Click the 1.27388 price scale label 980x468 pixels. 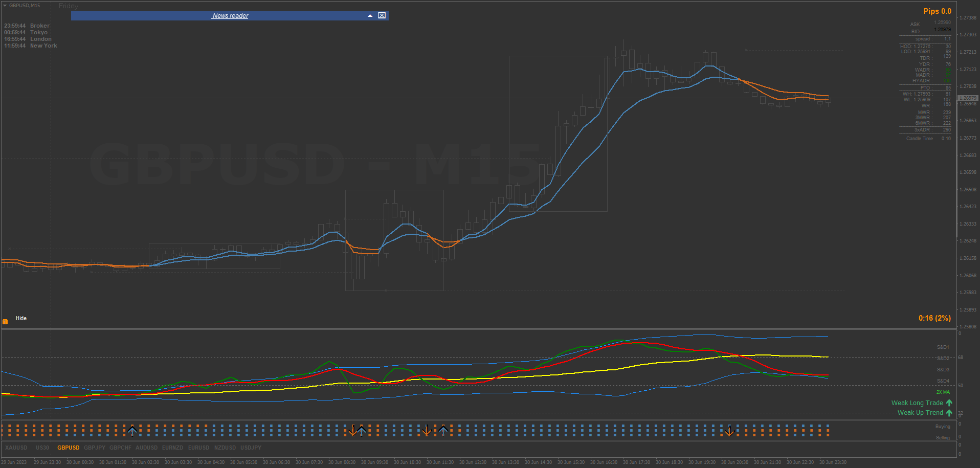pos(968,18)
